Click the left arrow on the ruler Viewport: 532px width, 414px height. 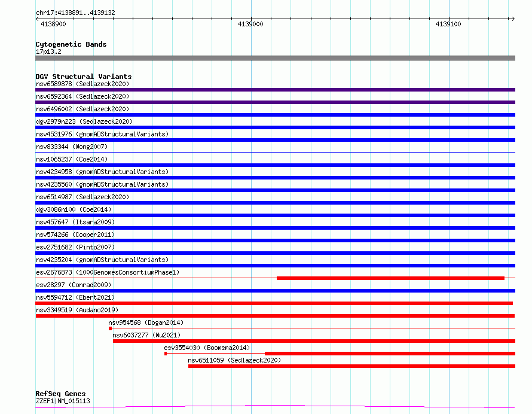point(37,19)
